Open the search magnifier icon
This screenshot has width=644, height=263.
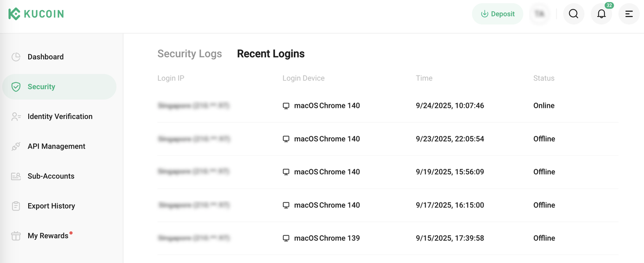(x=574, y=14)
